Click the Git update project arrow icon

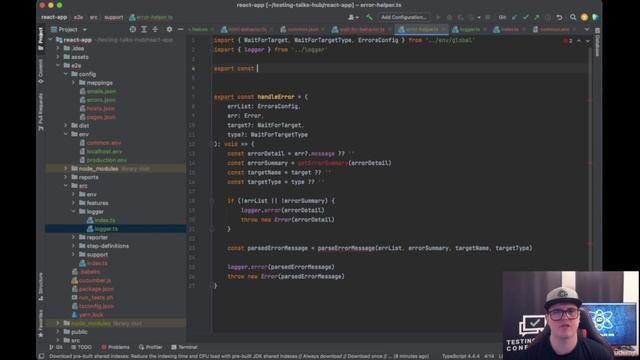point(515,17)
